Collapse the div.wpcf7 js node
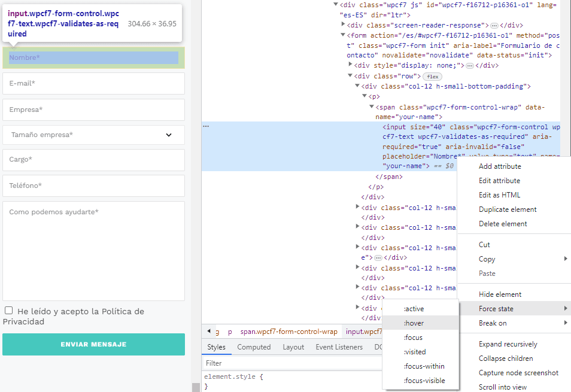 [x=336, y=4]
